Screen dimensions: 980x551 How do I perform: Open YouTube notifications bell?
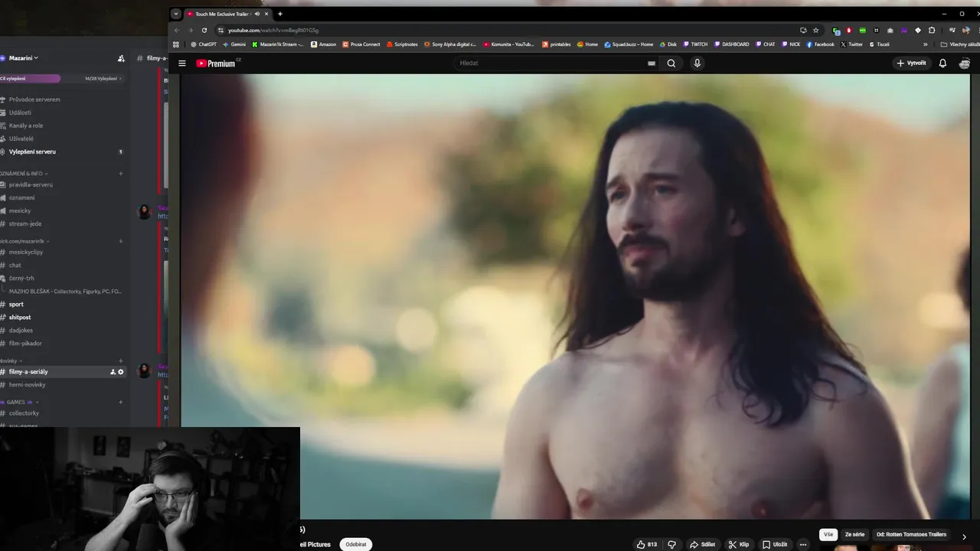coord(942,64)
